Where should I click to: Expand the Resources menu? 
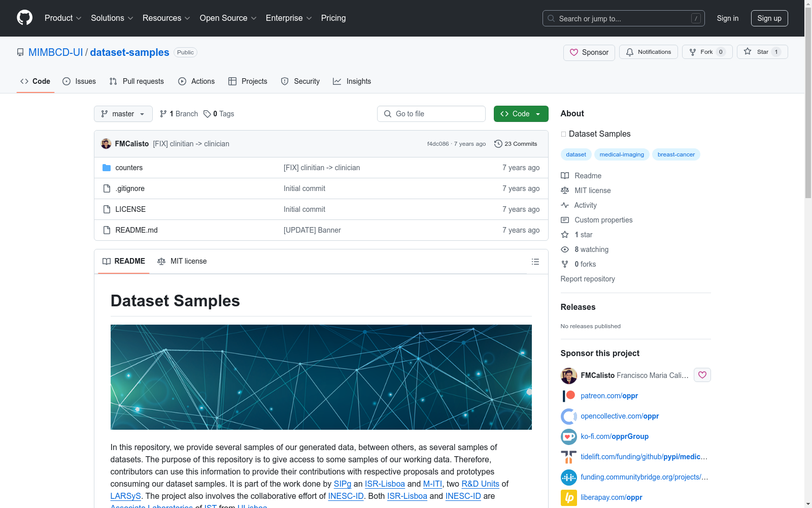click(x=166, y=18)
